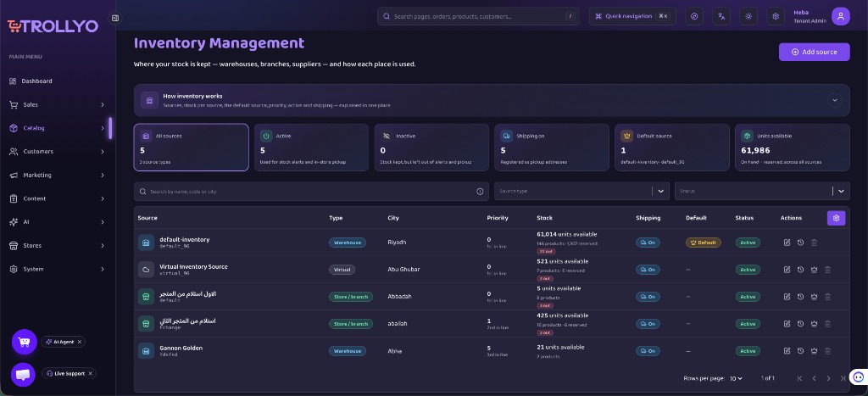Viewport: 868px width, 396px height.
Task: Open Heba's user profile avatar
Action: coord(840,16)
